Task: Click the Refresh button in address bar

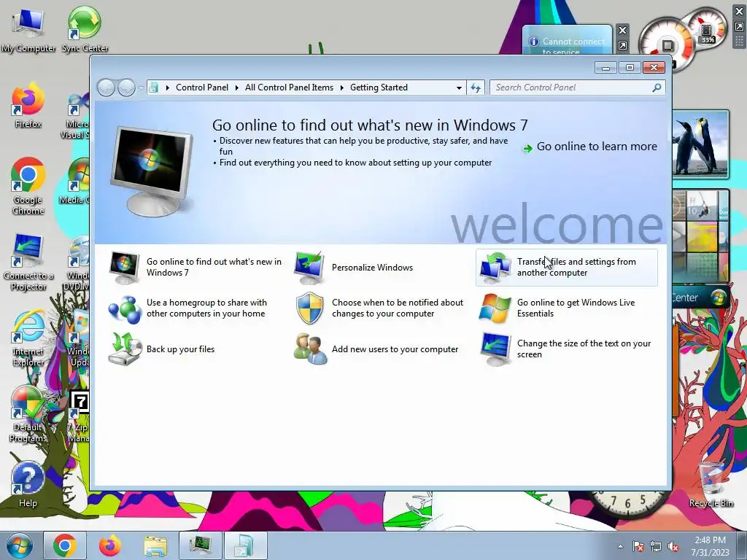Action: click(x=476, y=87)
